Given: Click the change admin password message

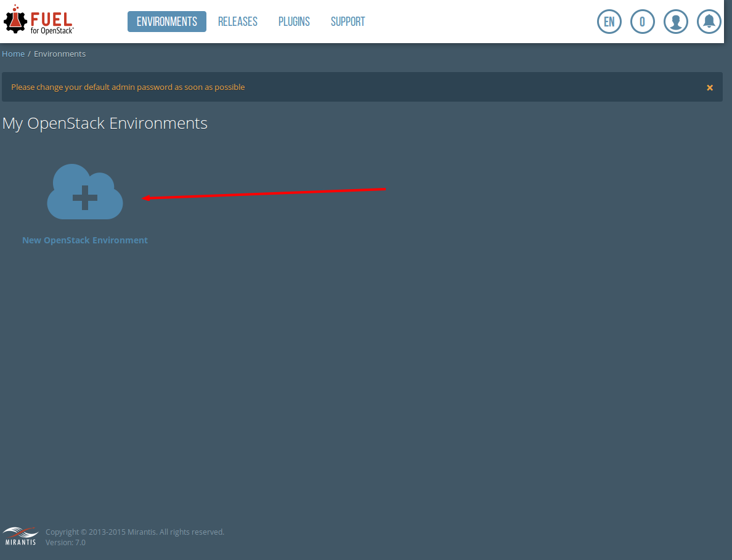Looking at the screenshot, I should 128,87.
